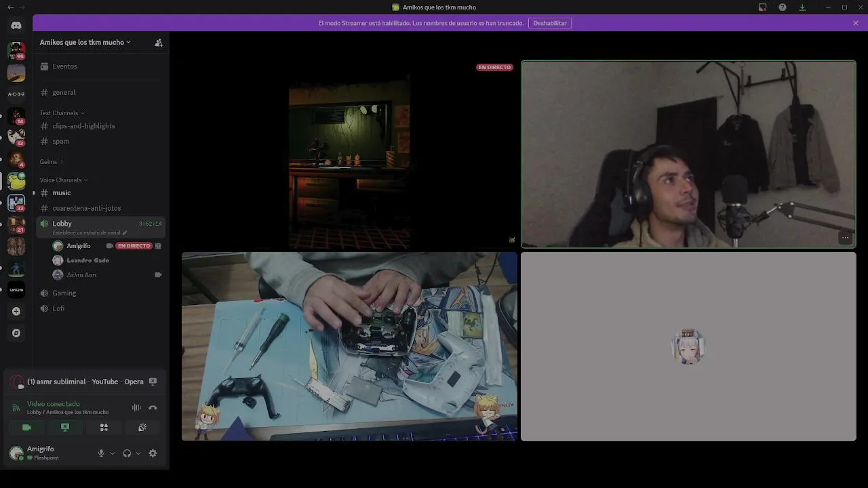Click the EN DIRECTO badge beside Amigrifo
This screenshot has height=488, width=868.
point(134,245)
